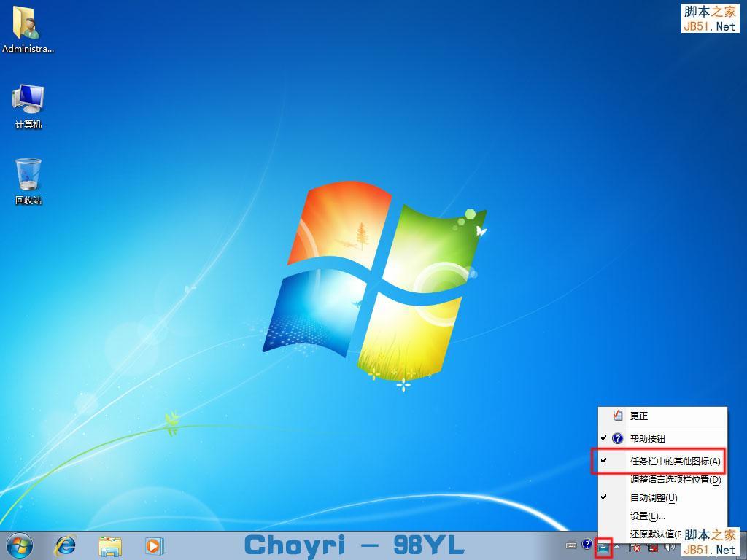This screenshot has height=560, width=747.
Task: Click the keyboard layout icon in the tray
Action: [x=572, y=546]
